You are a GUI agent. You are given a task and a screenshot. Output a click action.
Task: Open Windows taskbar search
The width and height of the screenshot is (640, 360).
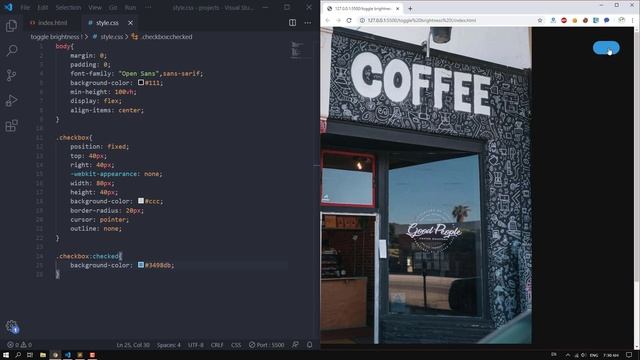18,355
